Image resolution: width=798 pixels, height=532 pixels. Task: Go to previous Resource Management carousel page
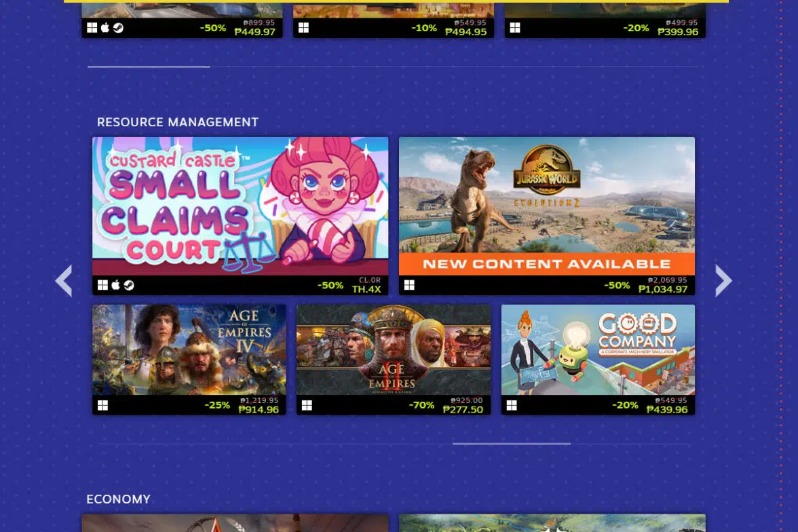(64, 280)
